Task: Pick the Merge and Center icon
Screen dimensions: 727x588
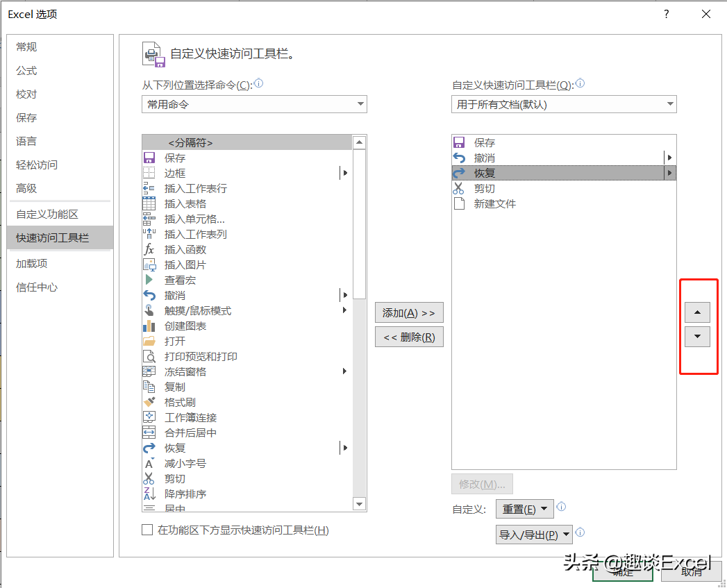Action: tap(149, 432)
